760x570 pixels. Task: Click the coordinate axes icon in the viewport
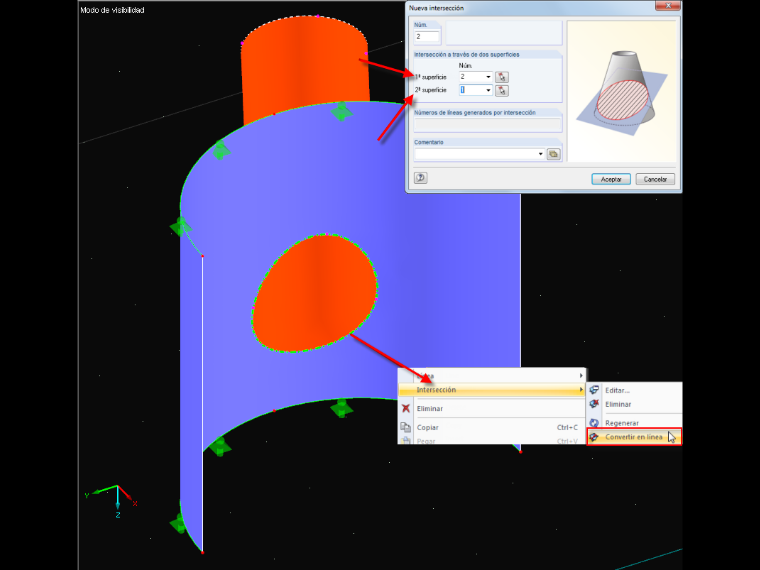pos(114,501)
